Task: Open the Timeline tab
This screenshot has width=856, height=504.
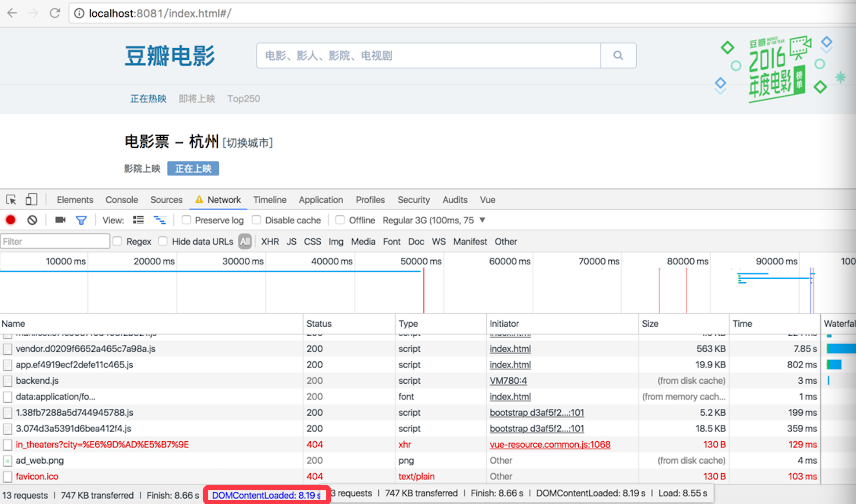Action: point(270,200)
